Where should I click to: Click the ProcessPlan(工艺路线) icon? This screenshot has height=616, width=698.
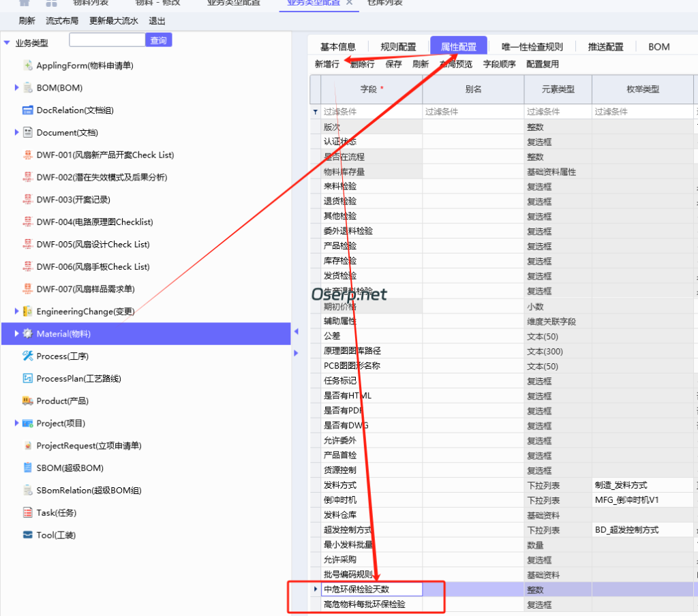click(27, 378)
